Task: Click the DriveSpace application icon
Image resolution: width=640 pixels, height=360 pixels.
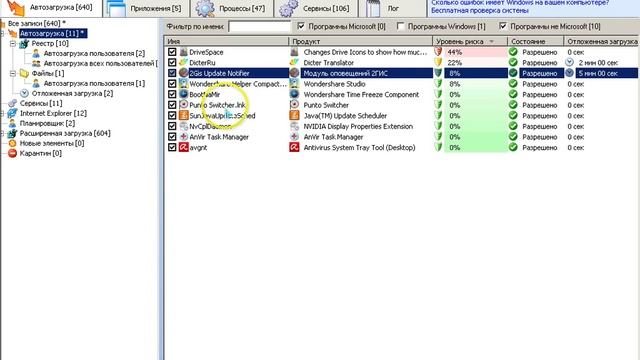Action: tap(183, 52)
